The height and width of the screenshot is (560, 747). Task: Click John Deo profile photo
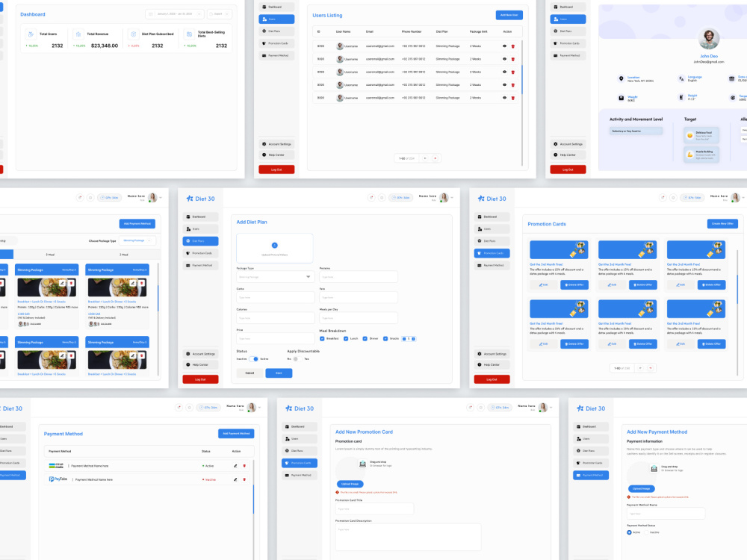(708, 39)
